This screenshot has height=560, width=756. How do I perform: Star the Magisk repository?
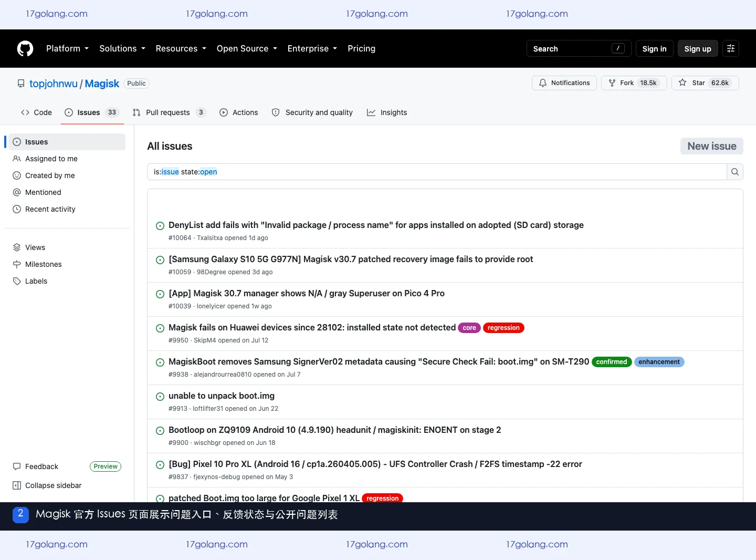[x=705, y=83]
